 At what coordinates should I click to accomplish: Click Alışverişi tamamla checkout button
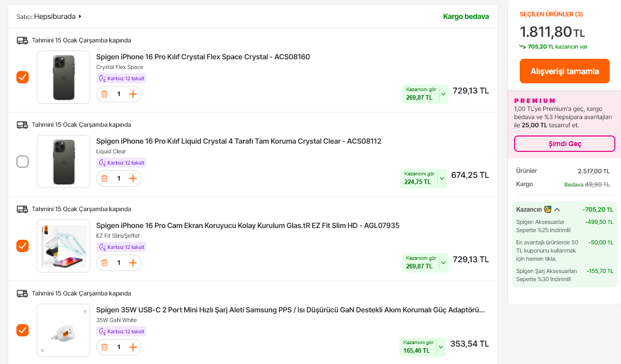(x=564, y=71)
